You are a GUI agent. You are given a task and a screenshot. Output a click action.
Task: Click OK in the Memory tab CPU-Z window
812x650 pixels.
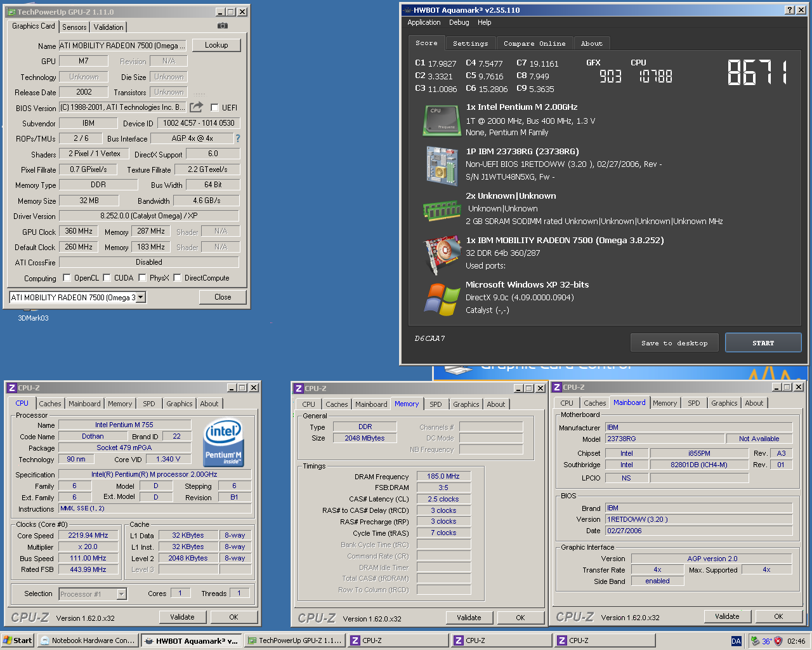520,618
